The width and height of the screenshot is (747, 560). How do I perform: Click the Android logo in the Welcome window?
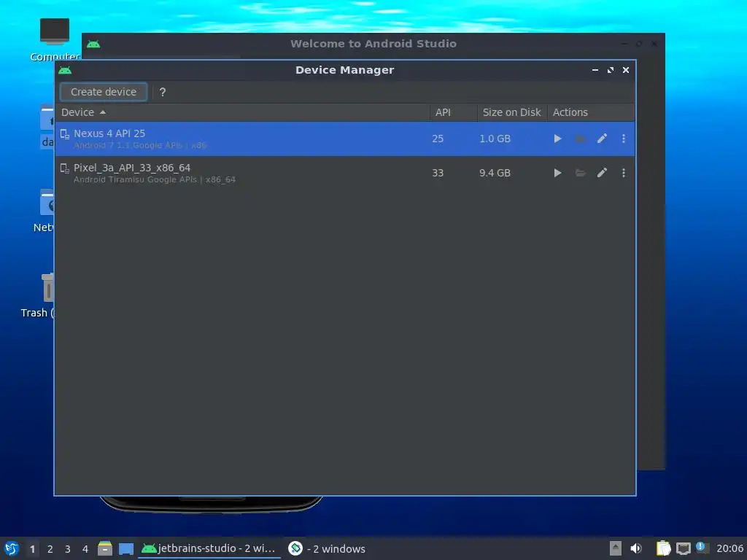click(x=93, y=44)
